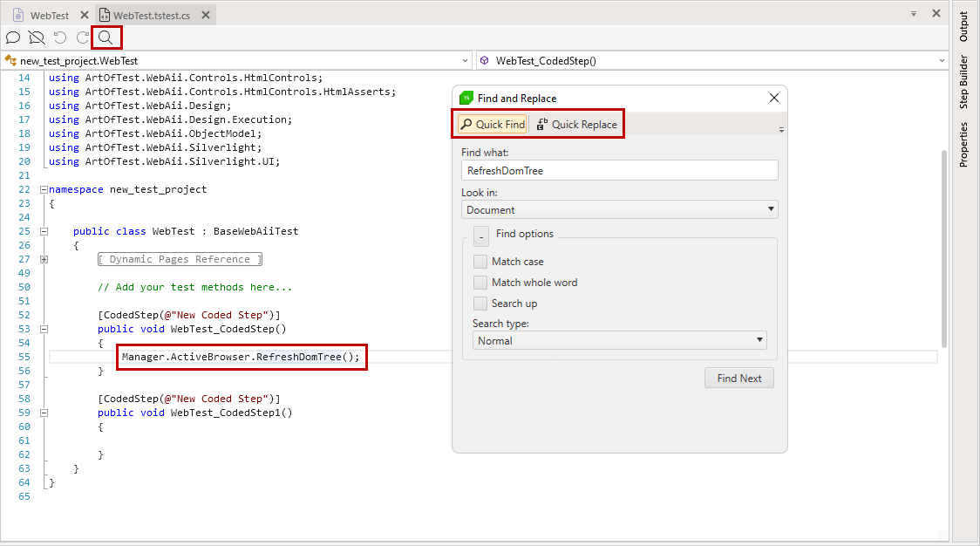Image resolution: width=980 pixels, height=546 pixels.
Task: Click the WebTest tab file icon
Action: [18, 15]
